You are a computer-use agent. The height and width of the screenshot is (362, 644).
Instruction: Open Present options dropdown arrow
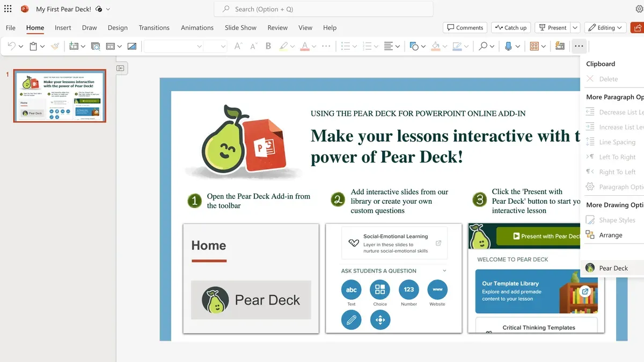point(575,27)
